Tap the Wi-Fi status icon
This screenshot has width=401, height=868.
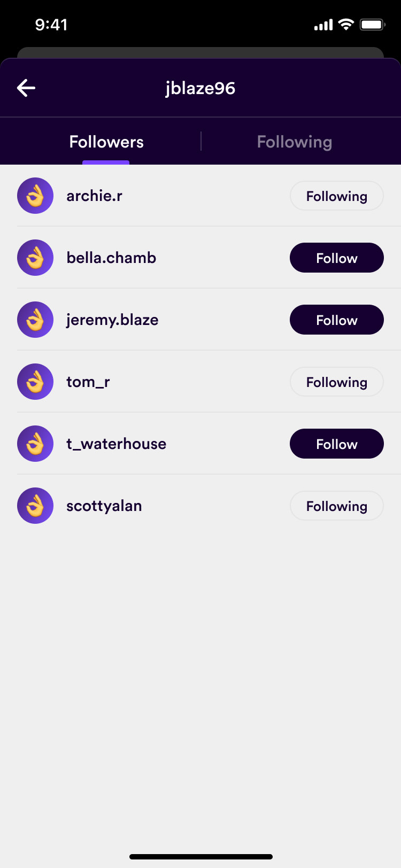346,25
